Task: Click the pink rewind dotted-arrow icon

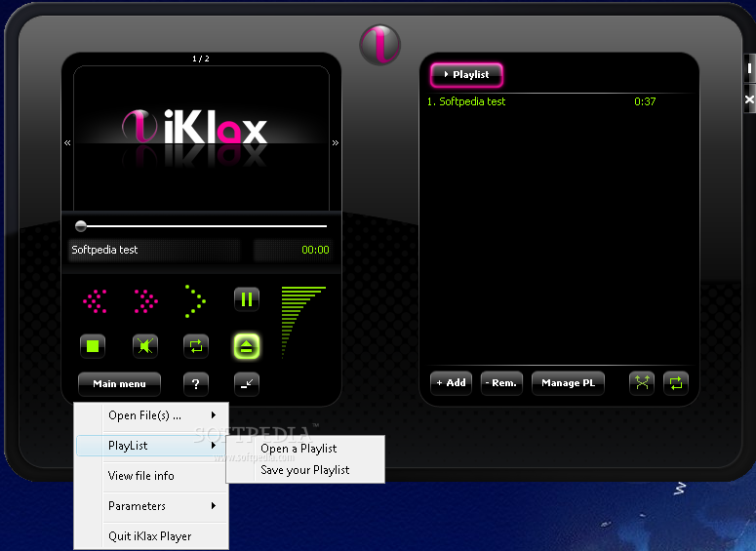Action: point(95,301)
